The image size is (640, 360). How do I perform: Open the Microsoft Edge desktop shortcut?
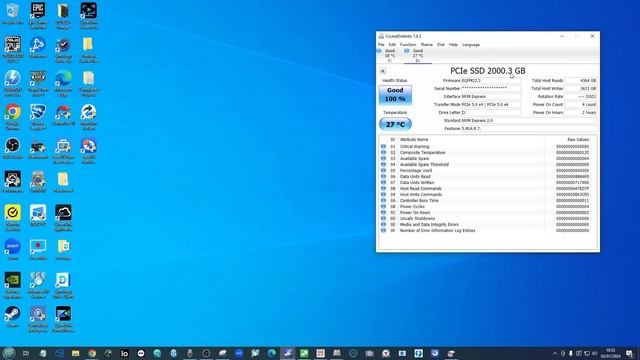click(x=63, y=82)
